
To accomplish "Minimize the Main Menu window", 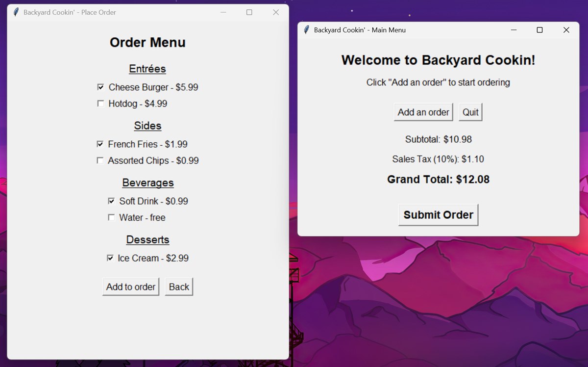I will click(x=514, y=30).
